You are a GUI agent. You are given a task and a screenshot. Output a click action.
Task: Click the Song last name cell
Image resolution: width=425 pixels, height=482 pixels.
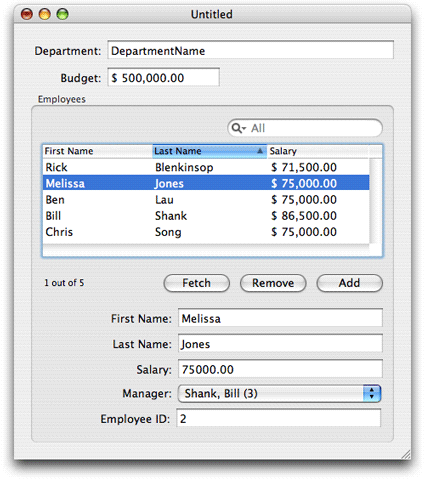168,232
